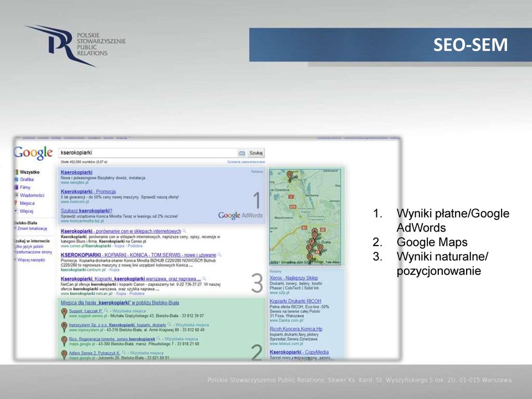The width and height of the screenshot is (532, 399).
Task: Click 'Wyniki naturalne/ pozycjonowanie' list item
Action: click(442, 263)
